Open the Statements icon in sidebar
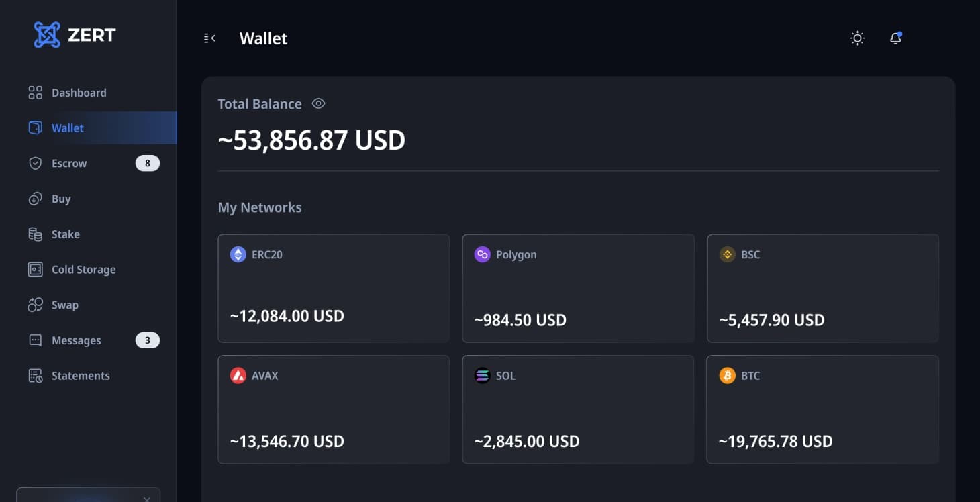Viewport: 980px width, 502px height. (x=36, y=375)
